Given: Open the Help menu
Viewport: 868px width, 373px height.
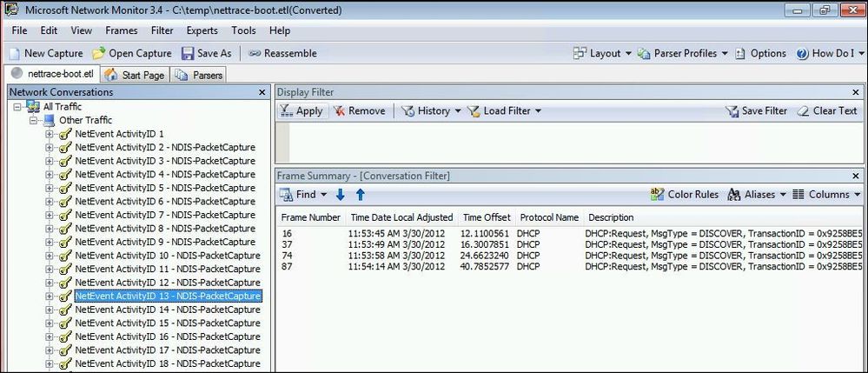Looking at the screenshot, I should point(280,30).
